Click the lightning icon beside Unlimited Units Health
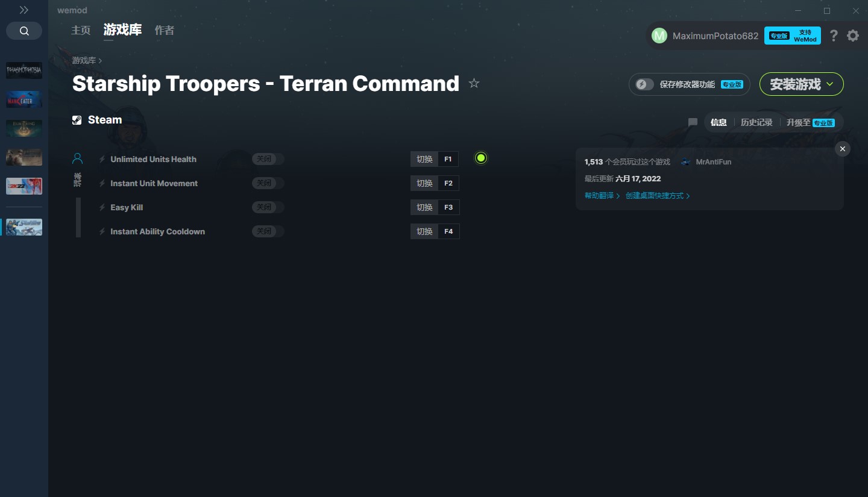This screenshot has width=868, height=497. pyautogui.click(x=102, y=160)
